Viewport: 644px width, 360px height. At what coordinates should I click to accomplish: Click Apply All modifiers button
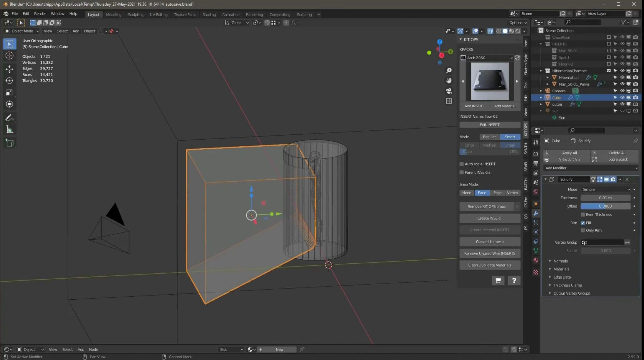(569, 153)
